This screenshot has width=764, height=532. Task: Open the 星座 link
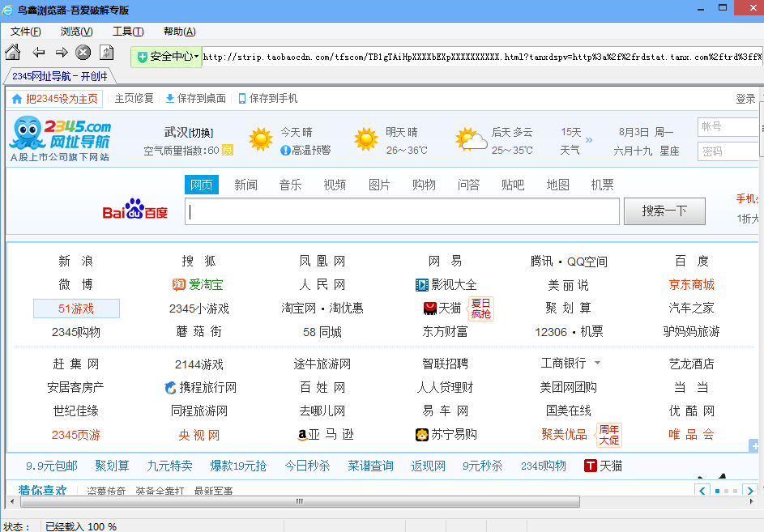(x=669, y=151)
